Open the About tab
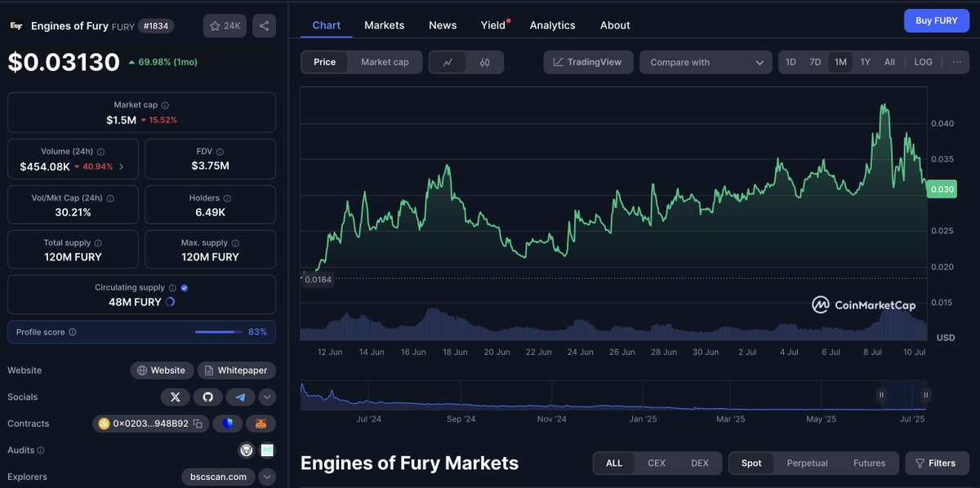The height and width of the screenshot is (488, 980). (x=615, y=25)
